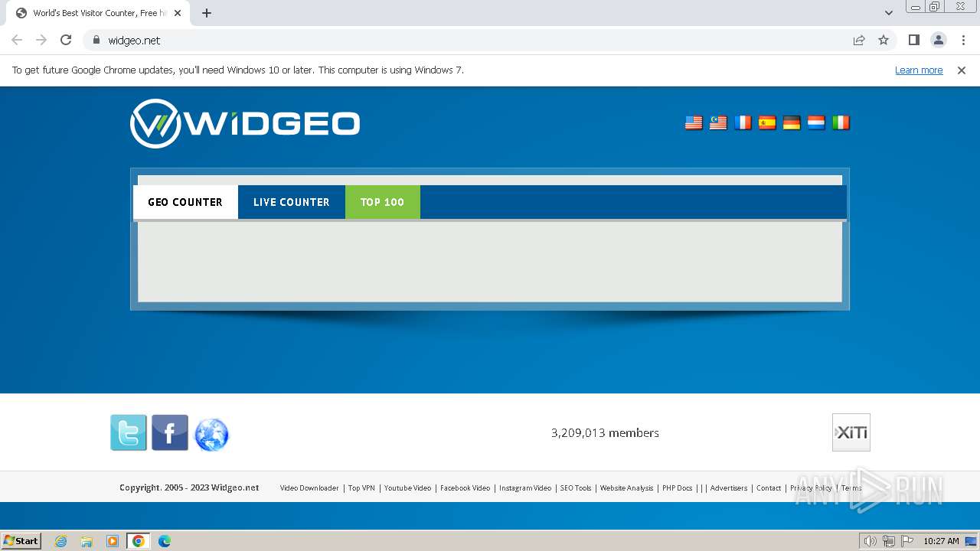Open the Chrome side panel
This screenshot has height=551, width=980.
(x=913, y=40)
